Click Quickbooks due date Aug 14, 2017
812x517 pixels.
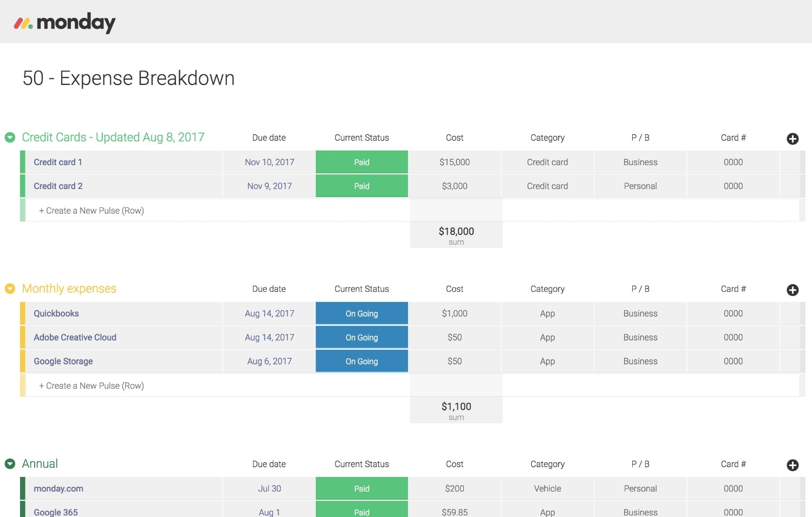(x=270, y=313)
